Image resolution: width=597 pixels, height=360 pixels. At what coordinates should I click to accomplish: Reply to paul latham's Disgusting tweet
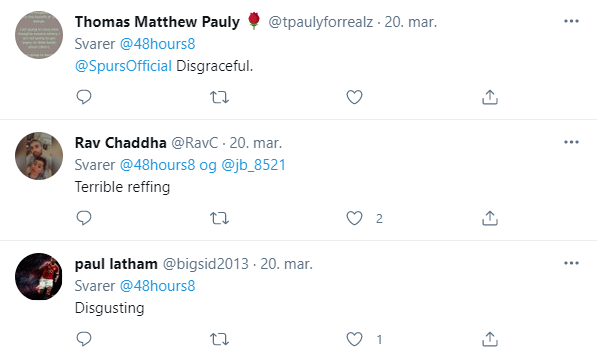(84, 339)
